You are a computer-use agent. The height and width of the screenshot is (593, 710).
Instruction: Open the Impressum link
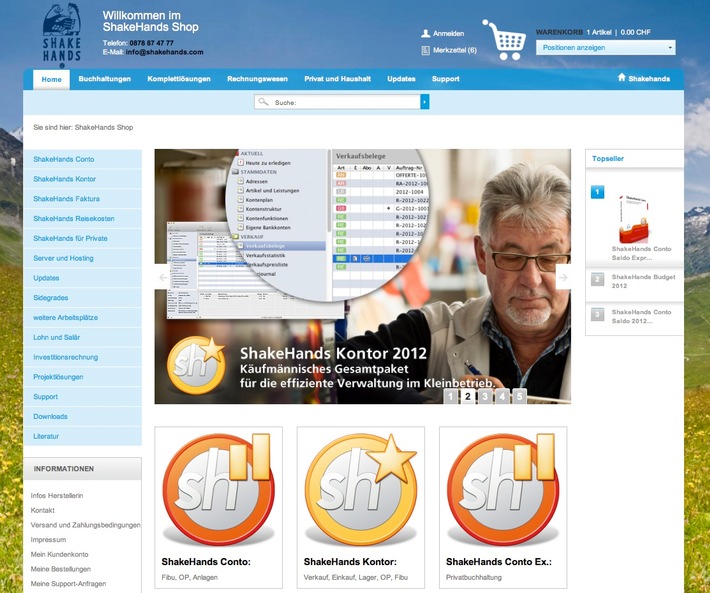pos(48,540)
